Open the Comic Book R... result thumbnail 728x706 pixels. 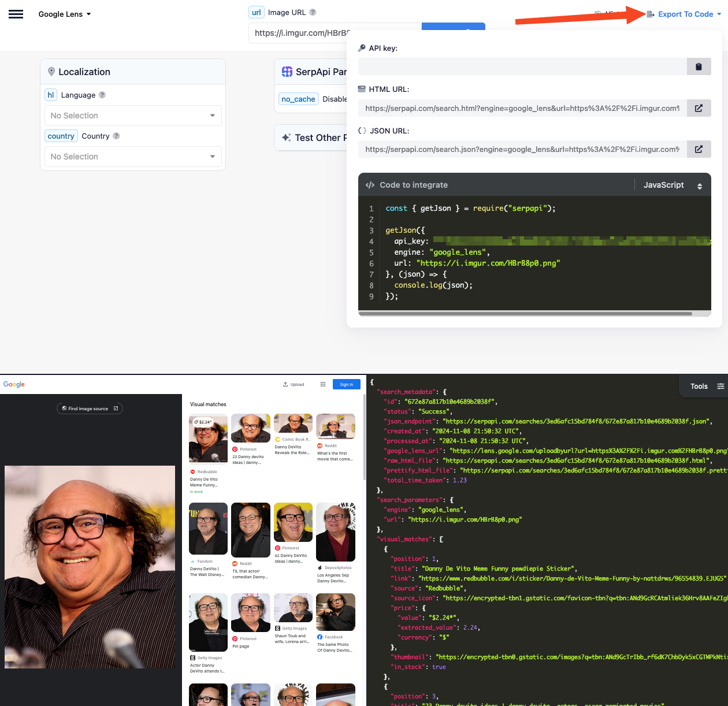pyautogui.click(x=294, y=423)
